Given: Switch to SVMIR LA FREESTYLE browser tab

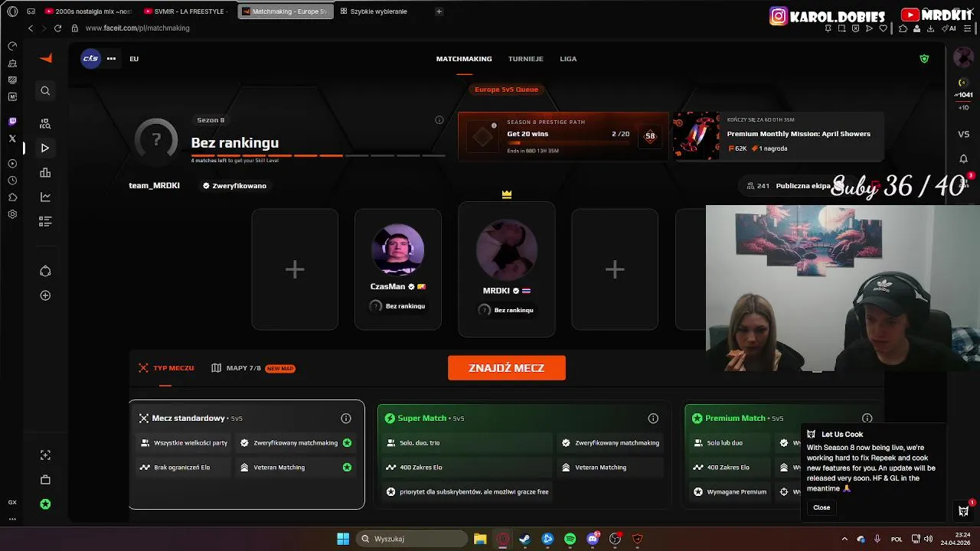Looking at the screenshot, I should (188, 11).
